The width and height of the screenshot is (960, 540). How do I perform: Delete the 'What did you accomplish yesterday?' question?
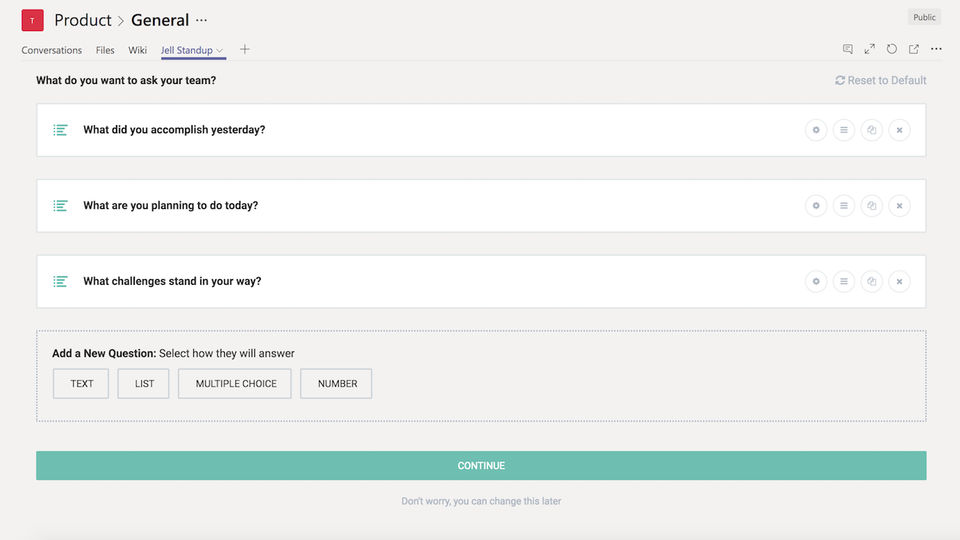point(899,130)
